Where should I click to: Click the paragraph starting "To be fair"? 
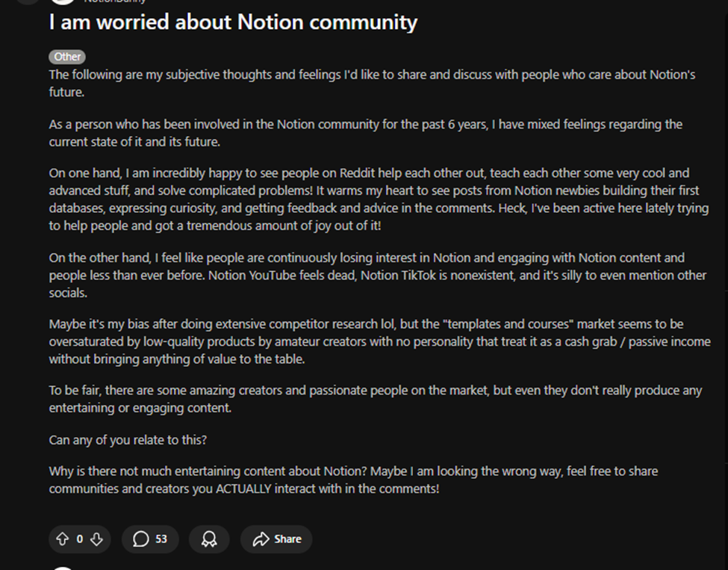(375, 399)
